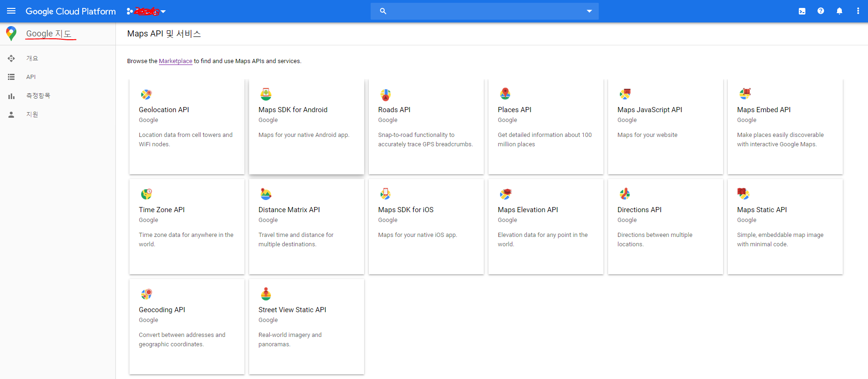Expand the project selector dropdown arrow

click(163, 12)
